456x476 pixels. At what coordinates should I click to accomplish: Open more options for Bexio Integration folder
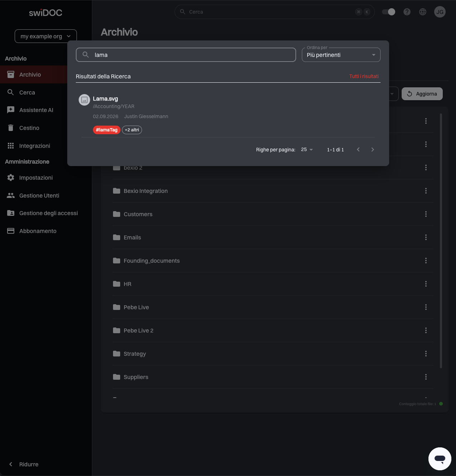point(426,191)
